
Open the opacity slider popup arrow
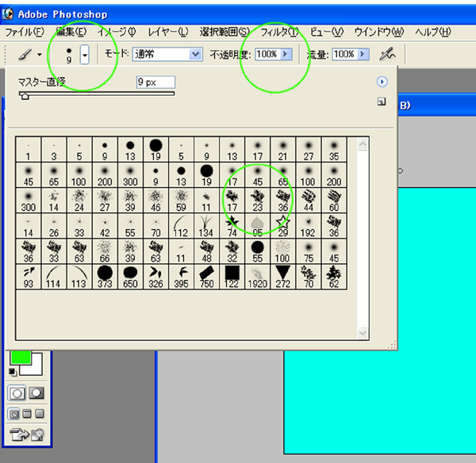coord(286,54)
